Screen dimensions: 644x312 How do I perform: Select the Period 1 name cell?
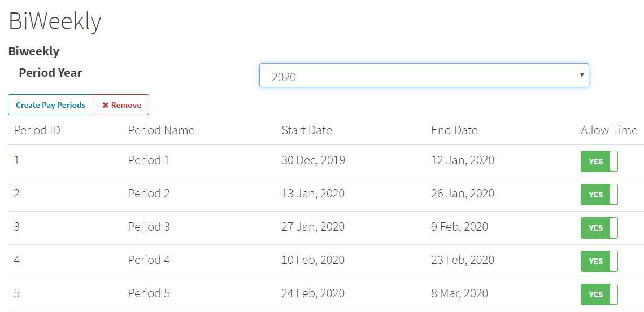pyautogui.click(x=149, y=160)
